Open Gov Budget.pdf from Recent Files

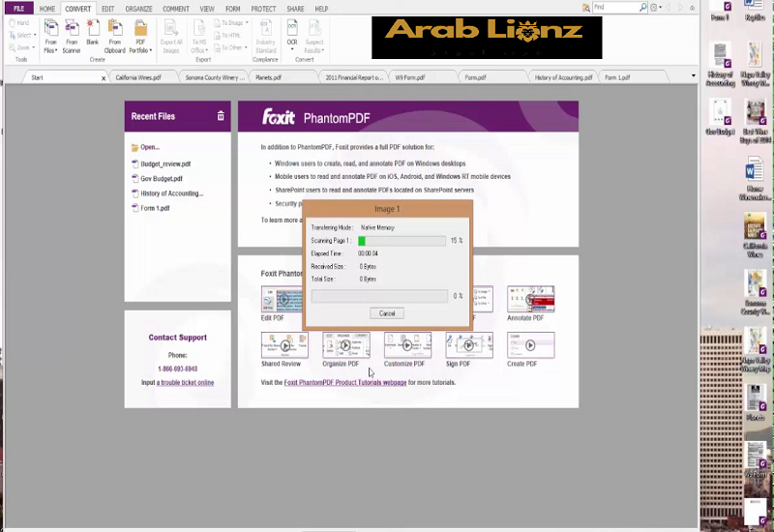[x=162, y=179]
